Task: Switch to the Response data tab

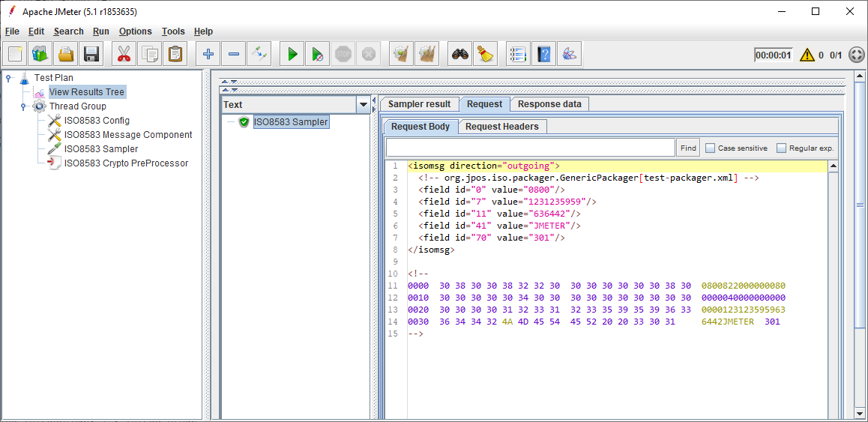Action: [549, 104]
